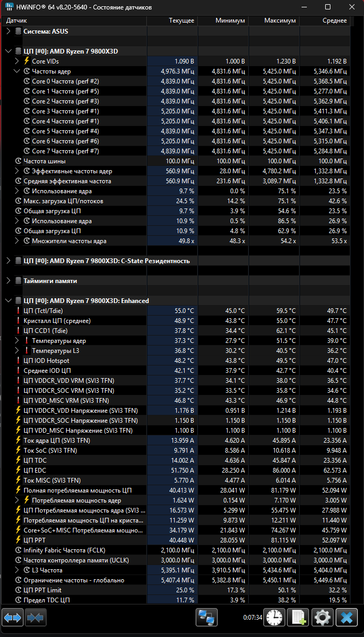The width and height of the screenshot is (364, 637).
Task: Select Полная потребляемая мощность ЦП row
Action: pyautogui.click(x=175, y=490)
